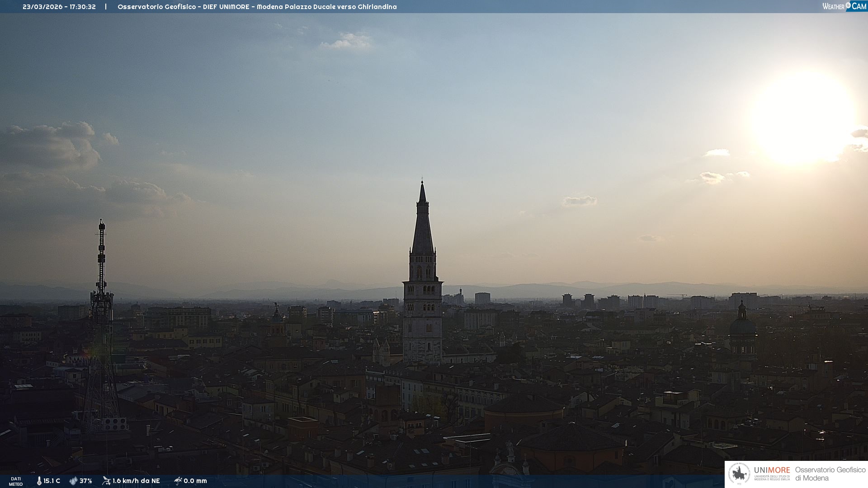Click the 0.0 mm rainfall value

195,481
